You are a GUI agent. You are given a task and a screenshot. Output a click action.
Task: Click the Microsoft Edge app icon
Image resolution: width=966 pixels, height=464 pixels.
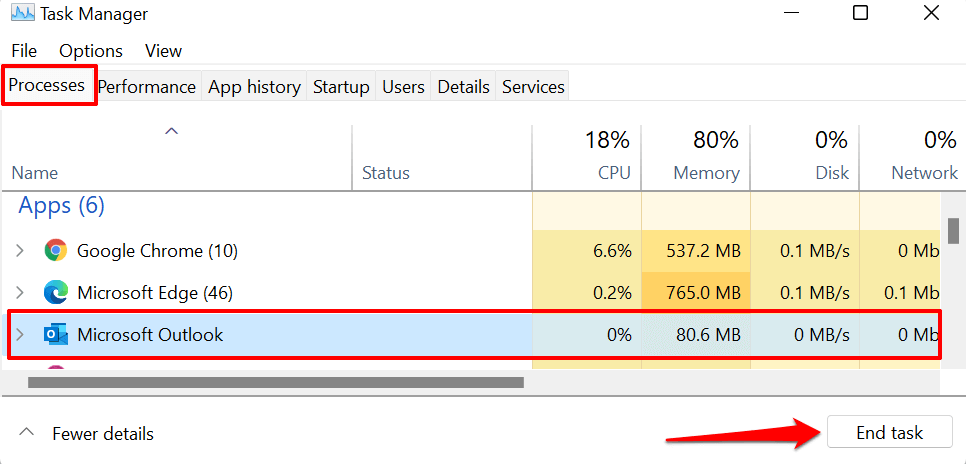56,293
